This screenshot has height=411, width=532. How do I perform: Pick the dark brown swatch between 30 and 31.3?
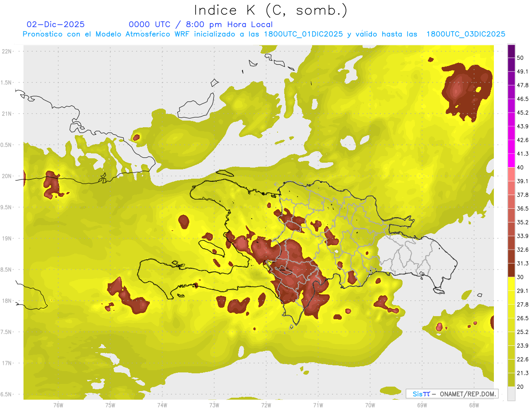pos(512,270)
